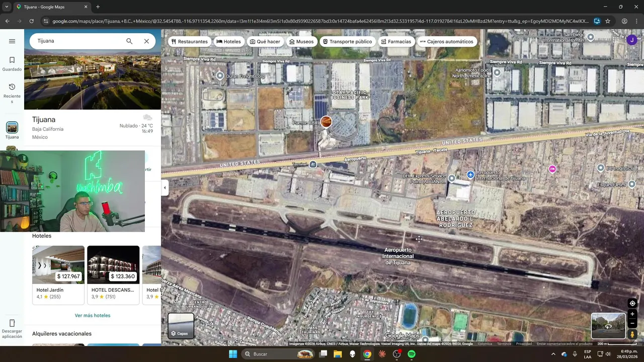Viewport: 644px width, 362px height.
Task: Open the Guardado saved places
Action: click(12, 64)
